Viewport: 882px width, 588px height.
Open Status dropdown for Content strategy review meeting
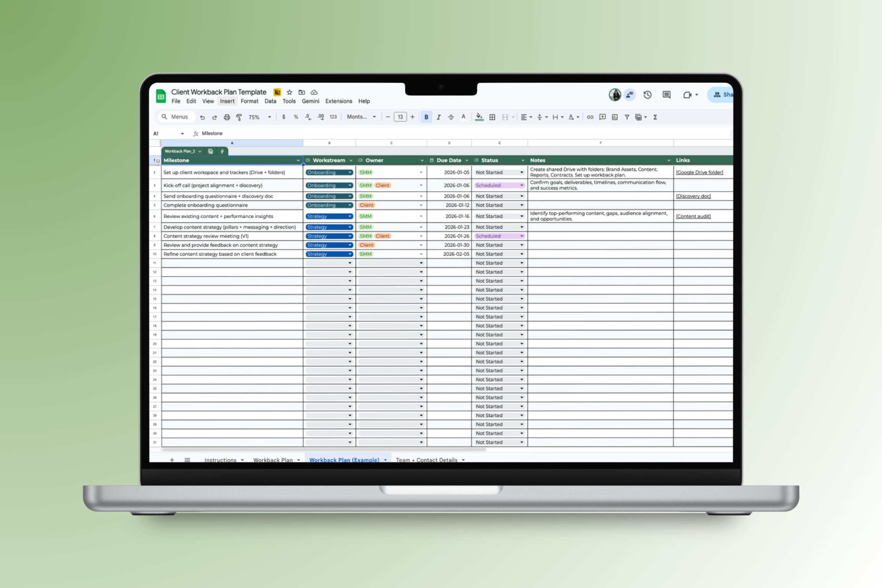pos(522,236)
